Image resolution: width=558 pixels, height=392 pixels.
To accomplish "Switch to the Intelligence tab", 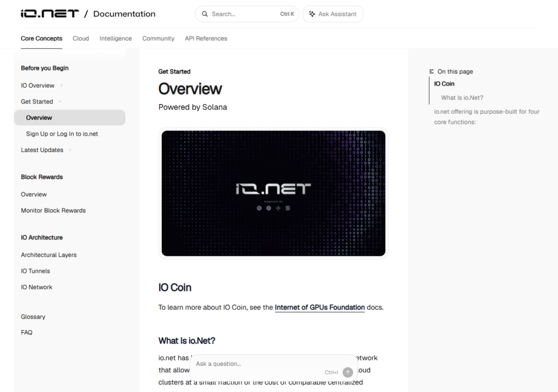I will click(116, 39).
